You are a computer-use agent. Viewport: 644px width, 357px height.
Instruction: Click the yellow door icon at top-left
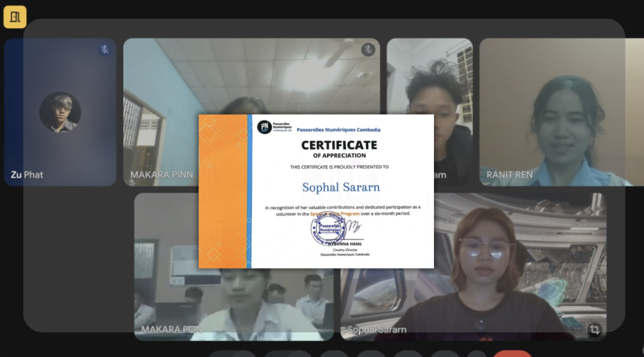pos(15,17)
